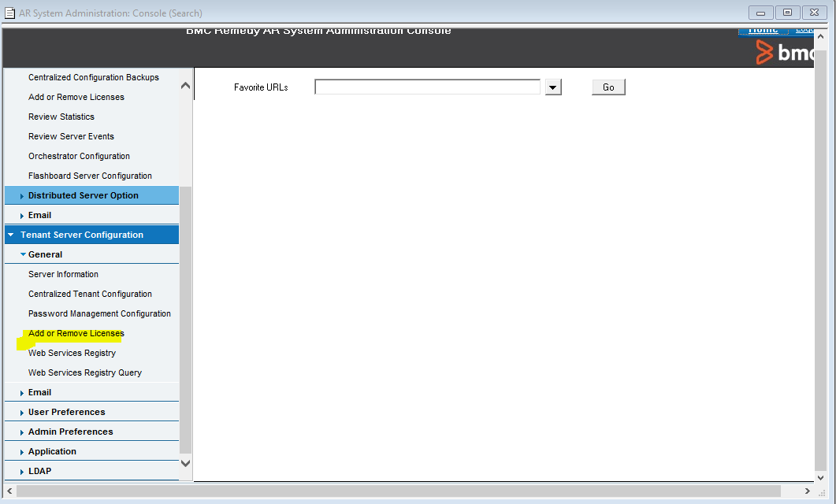This screenshot has height=504, width=836.
Task: Click the Home link in header
Action: coord(763,31)
